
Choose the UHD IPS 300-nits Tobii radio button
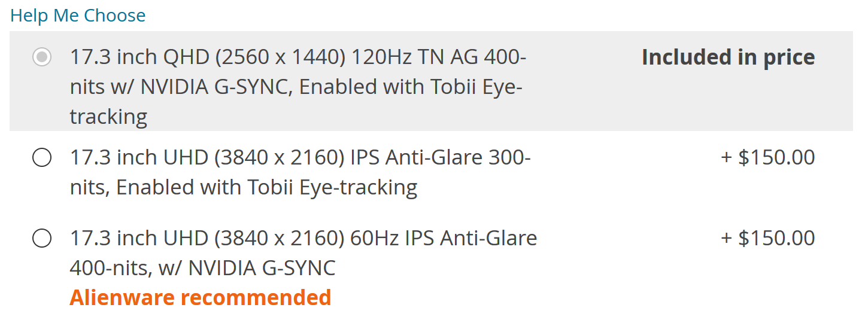pos(42,158)
